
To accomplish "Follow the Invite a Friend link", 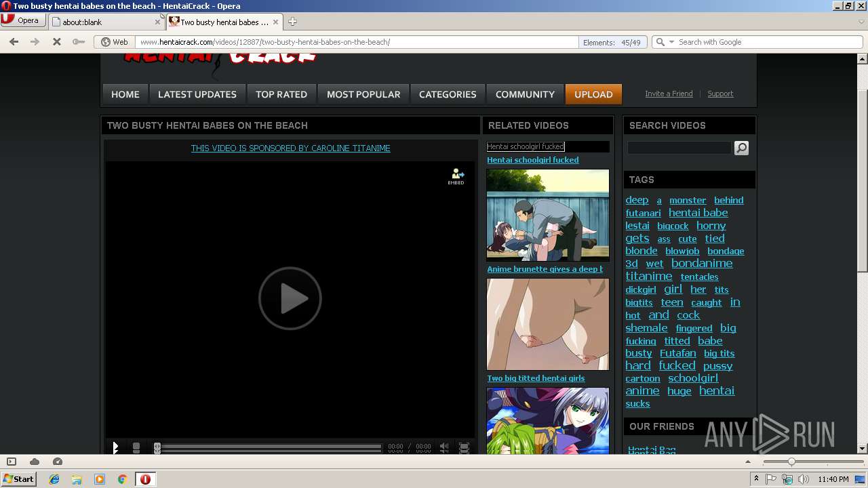I will 669,94.
